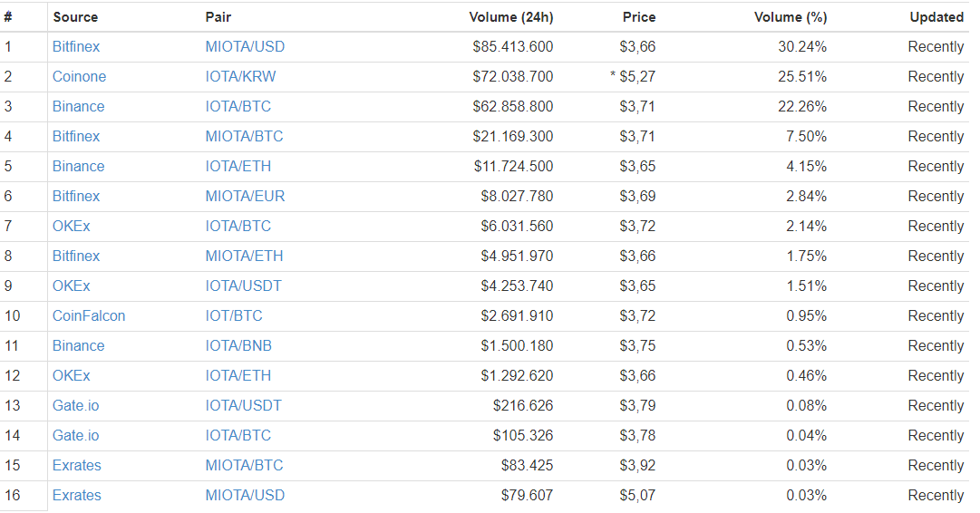The height and width of the screenshot is (513, 980).
Task: Open the IOT/BTC pair link
Action: tap(234, 316)
